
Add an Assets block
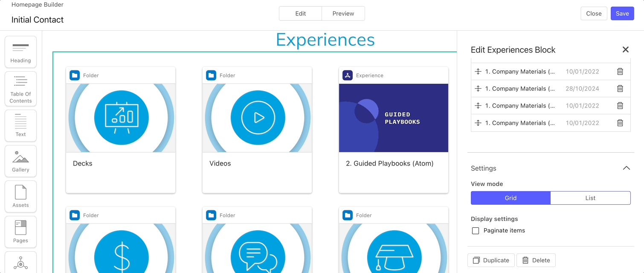click(x=20, y=196)
